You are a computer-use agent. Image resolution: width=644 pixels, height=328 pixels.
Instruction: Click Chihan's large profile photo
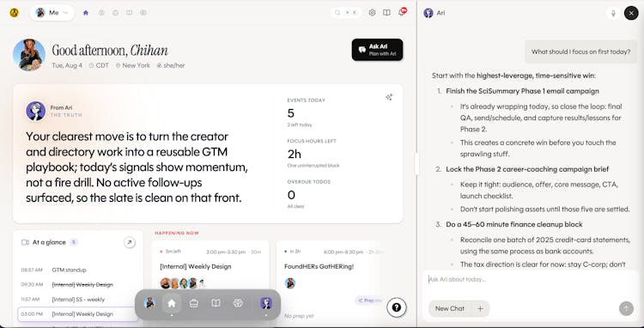pyautogui.click(x=29, y=55)
